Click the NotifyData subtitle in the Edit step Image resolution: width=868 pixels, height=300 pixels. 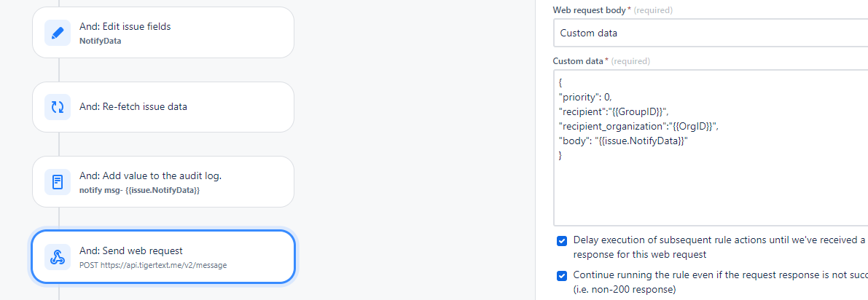pyautogui.click(x=100, y=40)
